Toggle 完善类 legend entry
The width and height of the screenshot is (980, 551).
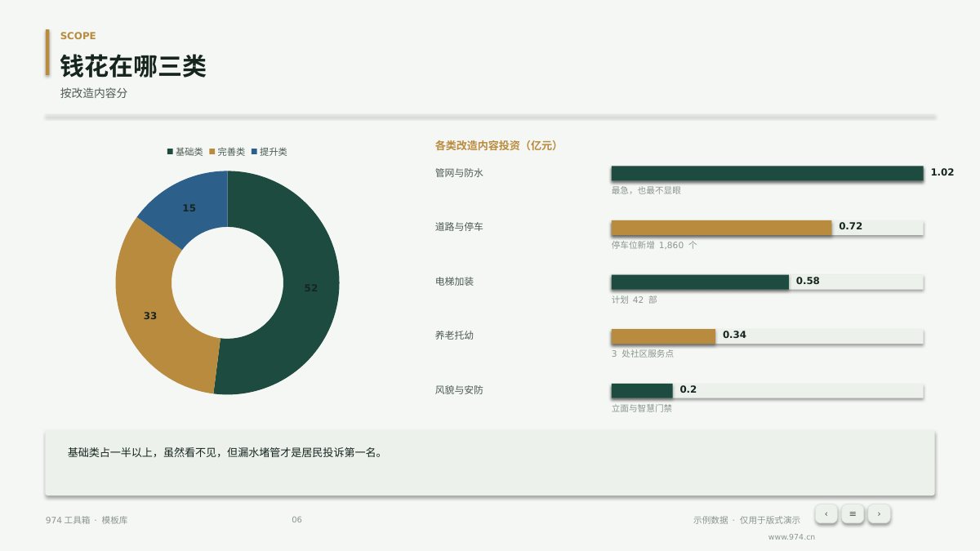tap(227, 152)
